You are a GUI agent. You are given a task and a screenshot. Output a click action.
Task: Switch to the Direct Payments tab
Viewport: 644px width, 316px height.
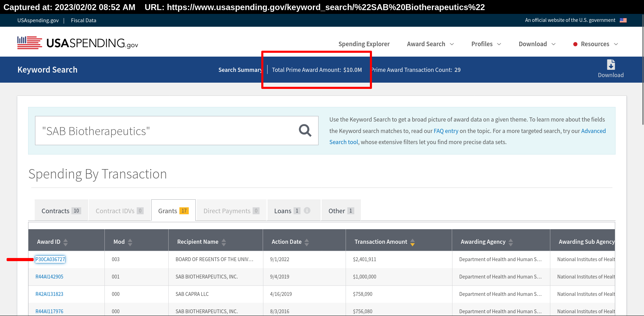click(231, 210)
